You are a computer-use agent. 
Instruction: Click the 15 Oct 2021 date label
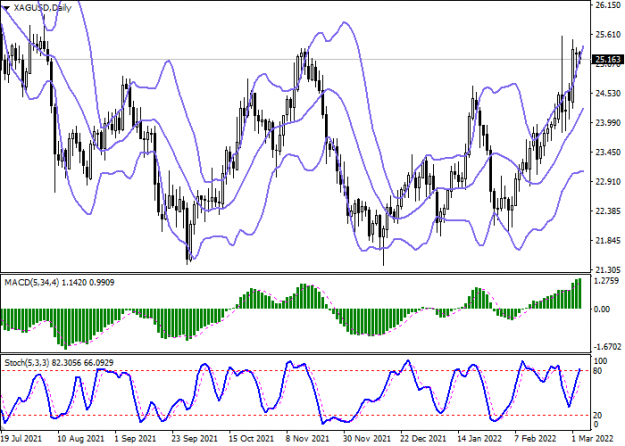[252, 439]
